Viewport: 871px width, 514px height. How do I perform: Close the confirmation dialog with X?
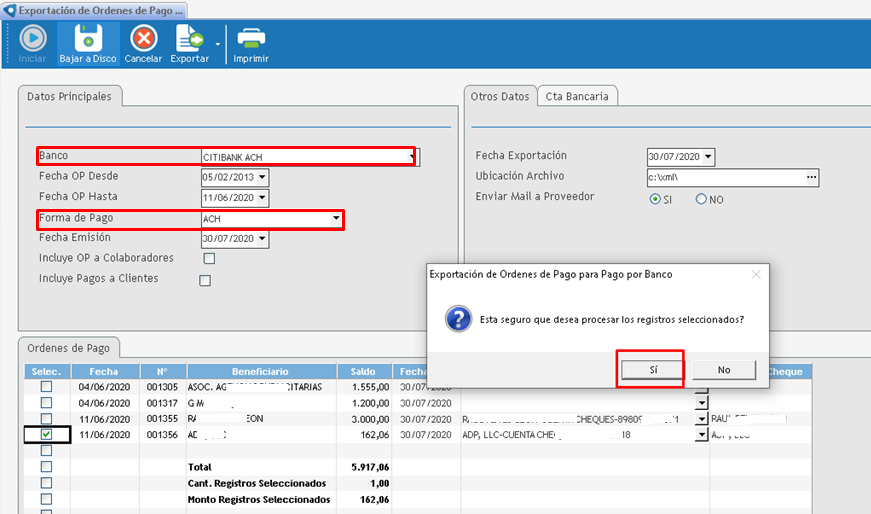point(756,274)
